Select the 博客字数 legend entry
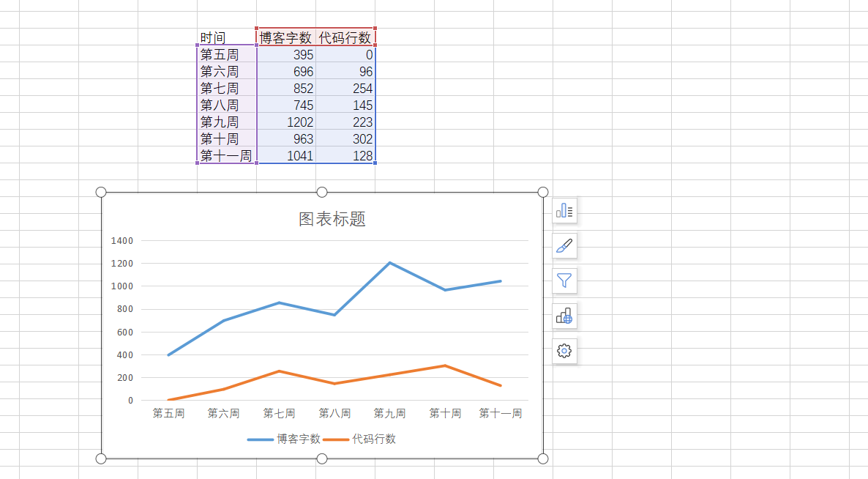 [284, 439]
